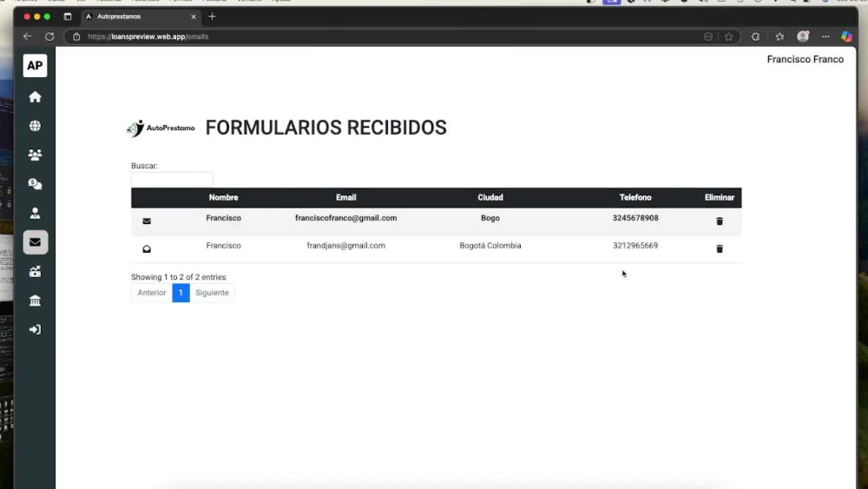
Task: Click 'Showing 1 to 2 of 2 entries'
Action: [178, 277]
